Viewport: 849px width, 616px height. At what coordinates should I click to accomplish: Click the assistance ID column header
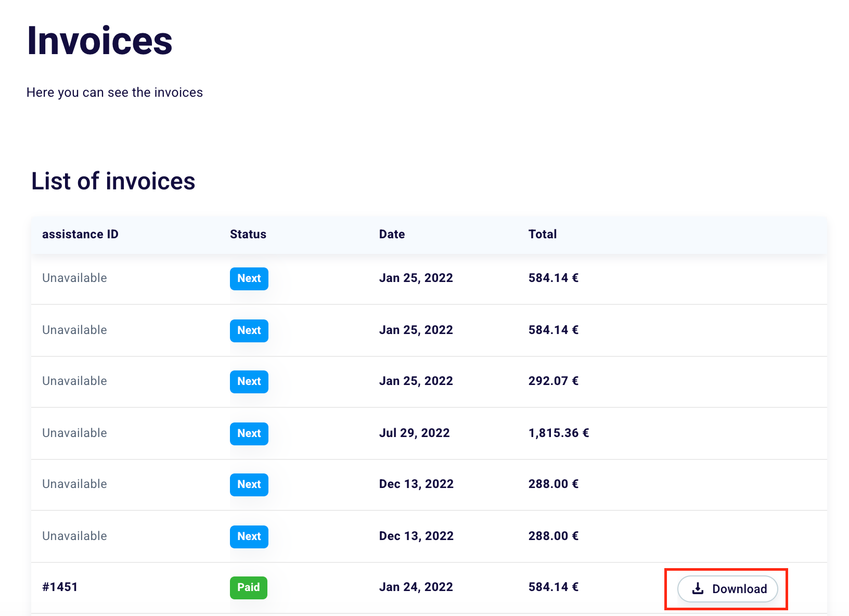coord(80,234)
